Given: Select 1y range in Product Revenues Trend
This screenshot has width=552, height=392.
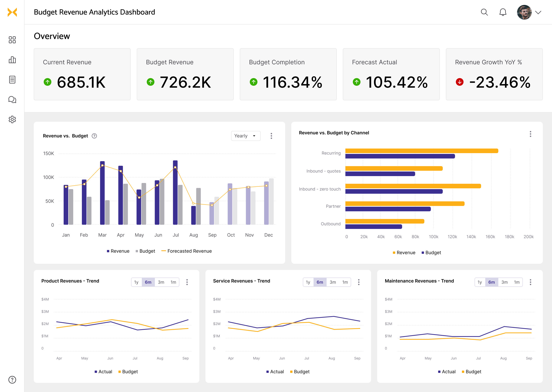Looking at the screenshot, I should tap(136, 282).
